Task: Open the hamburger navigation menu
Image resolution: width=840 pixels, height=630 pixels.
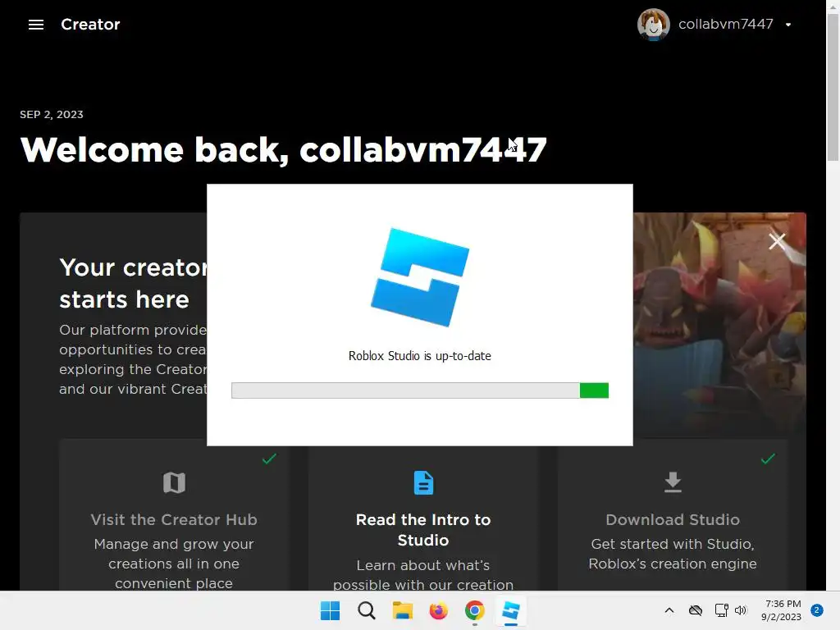Action: [x=36, y=25]
